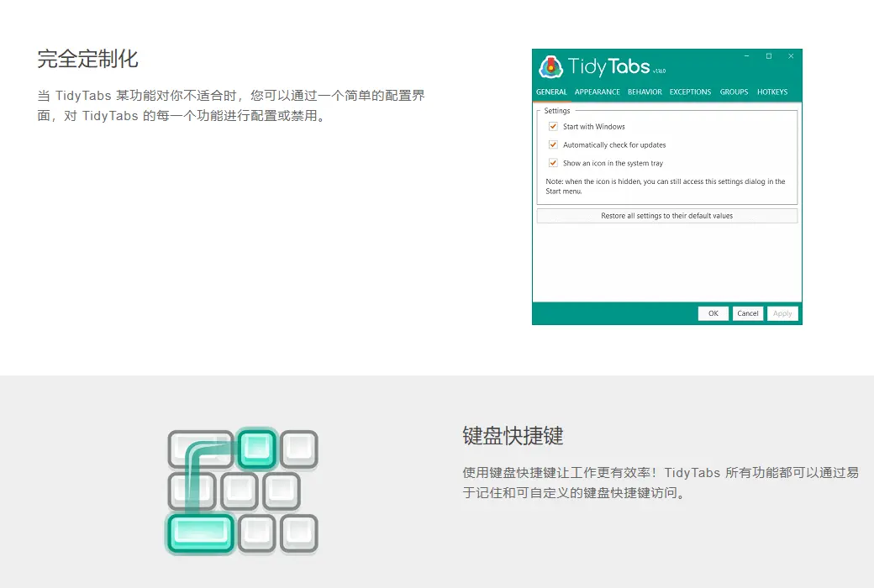
Task: Maximize the TidyTabs settings window
Action: point(769,55)
